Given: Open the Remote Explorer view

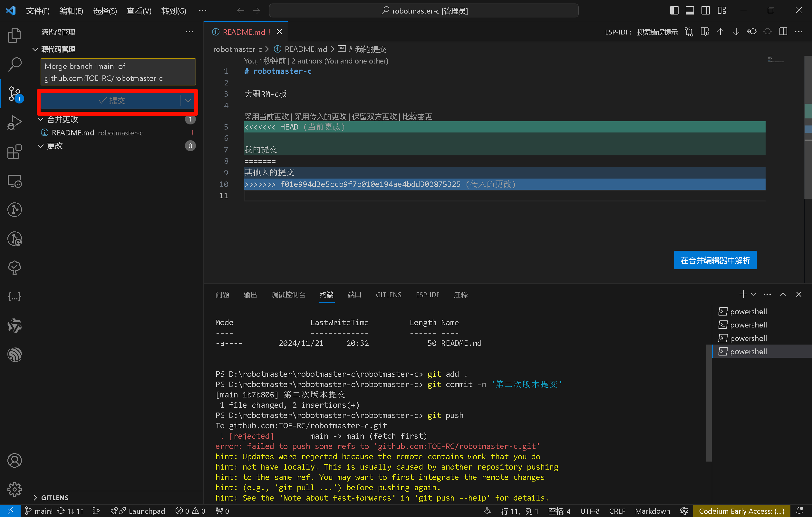Looking at the screenshot, I should (x=14, y=181).
